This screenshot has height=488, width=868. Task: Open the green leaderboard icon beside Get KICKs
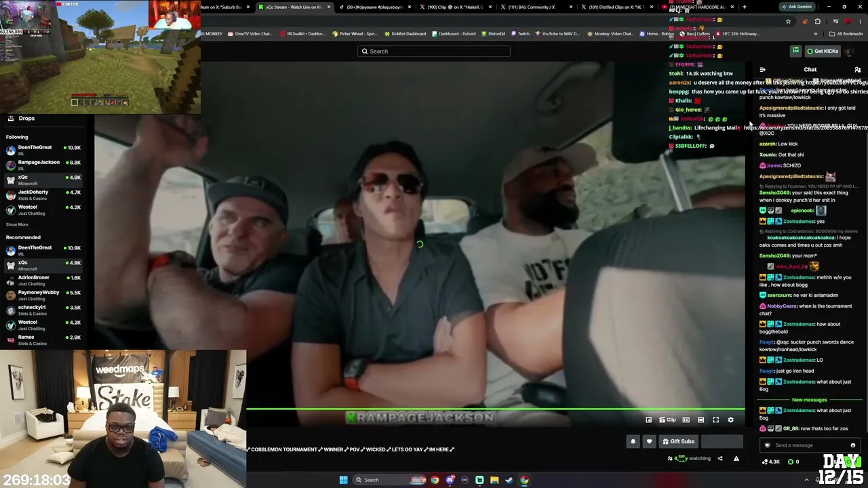pos(795,52)
